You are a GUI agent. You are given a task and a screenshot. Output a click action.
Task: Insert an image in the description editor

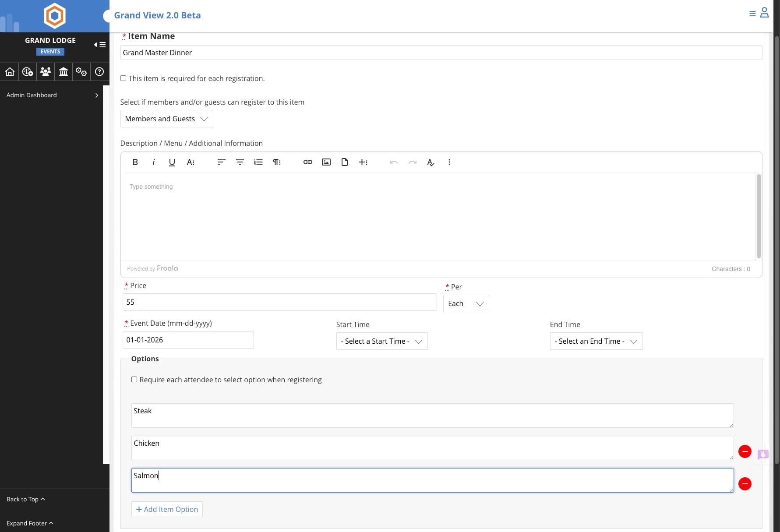(326, 162)
